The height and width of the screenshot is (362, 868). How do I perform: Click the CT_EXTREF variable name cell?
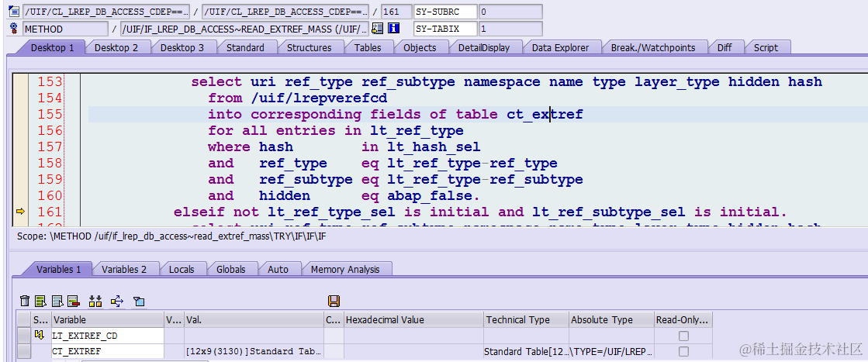tap(107, 351)
